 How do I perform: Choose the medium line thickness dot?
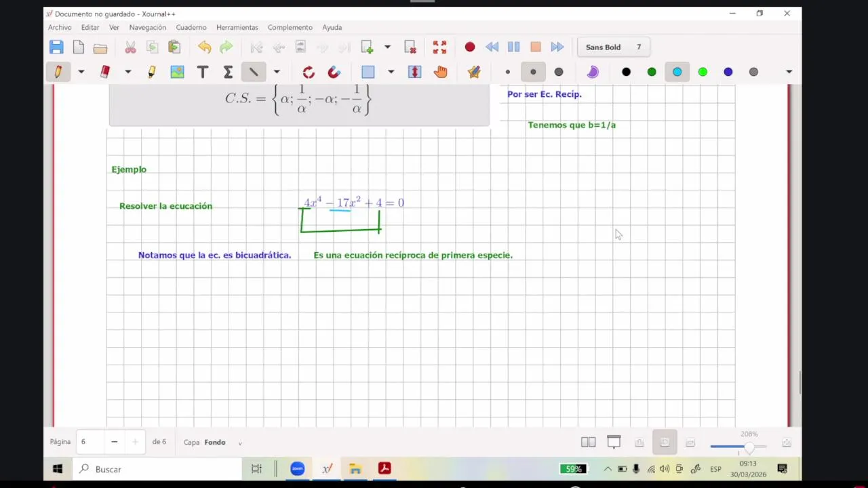coord(533,72)
